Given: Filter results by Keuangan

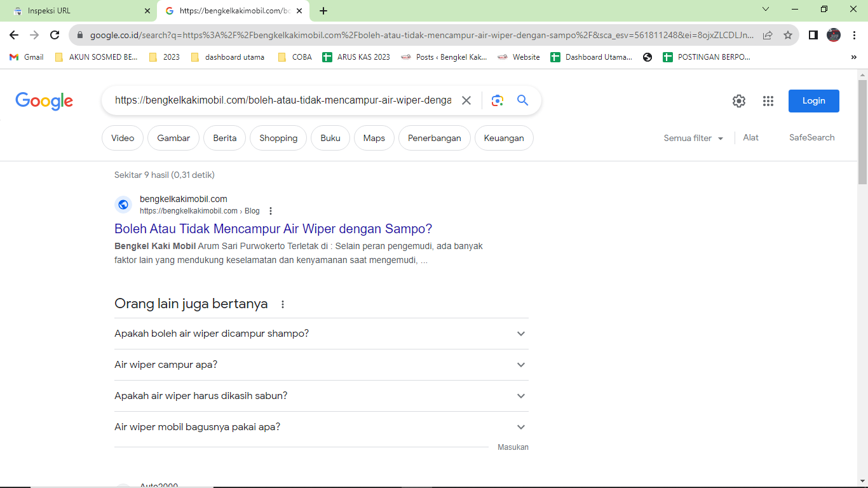Looking at the screenshot, I should (x=504, y=138).
